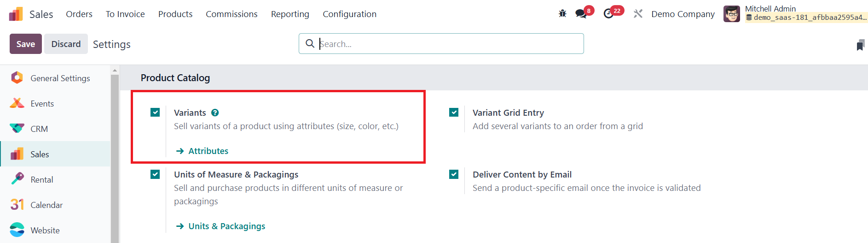Select CRM in settings sidebar

tap(39, 129)
